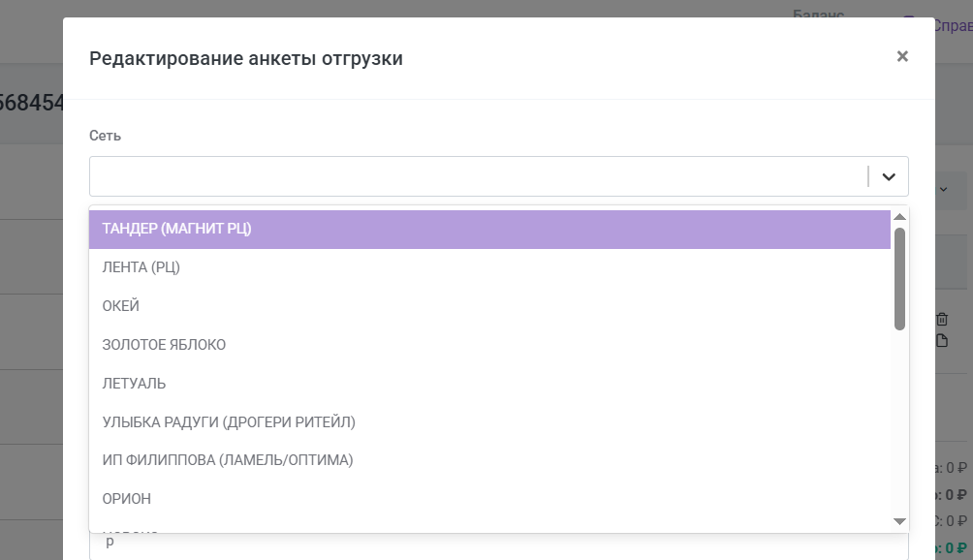Click the document copy icon at right
973x560 pixels.
coord(942,340)
